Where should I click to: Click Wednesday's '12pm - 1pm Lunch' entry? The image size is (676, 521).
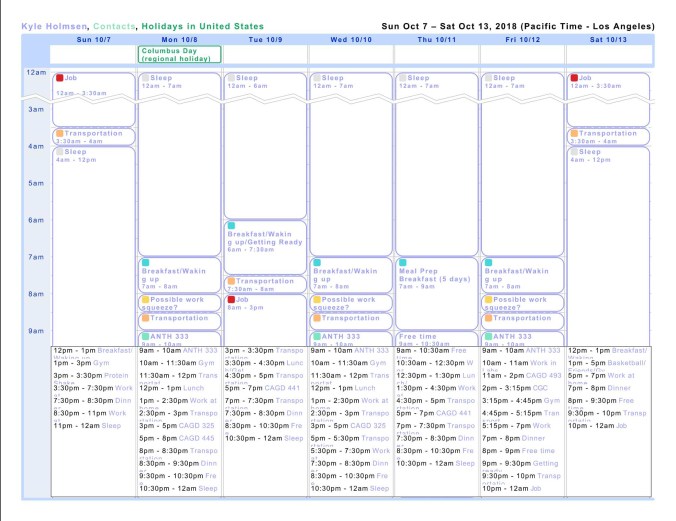click(x=343, y=388)
